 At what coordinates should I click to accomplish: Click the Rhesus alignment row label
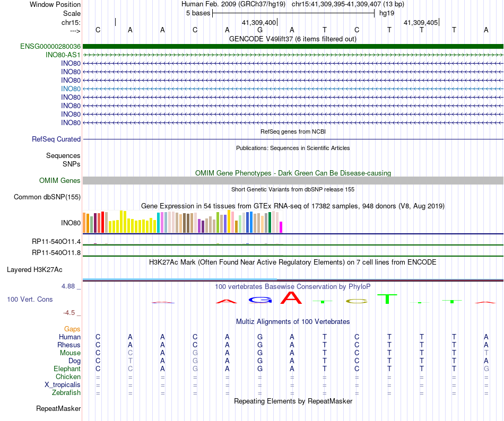click(69, 345)
